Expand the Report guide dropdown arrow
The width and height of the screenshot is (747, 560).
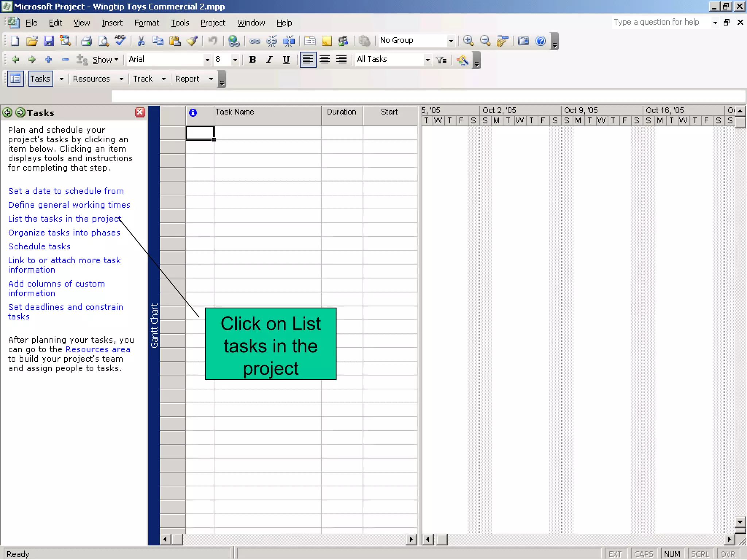211,79
